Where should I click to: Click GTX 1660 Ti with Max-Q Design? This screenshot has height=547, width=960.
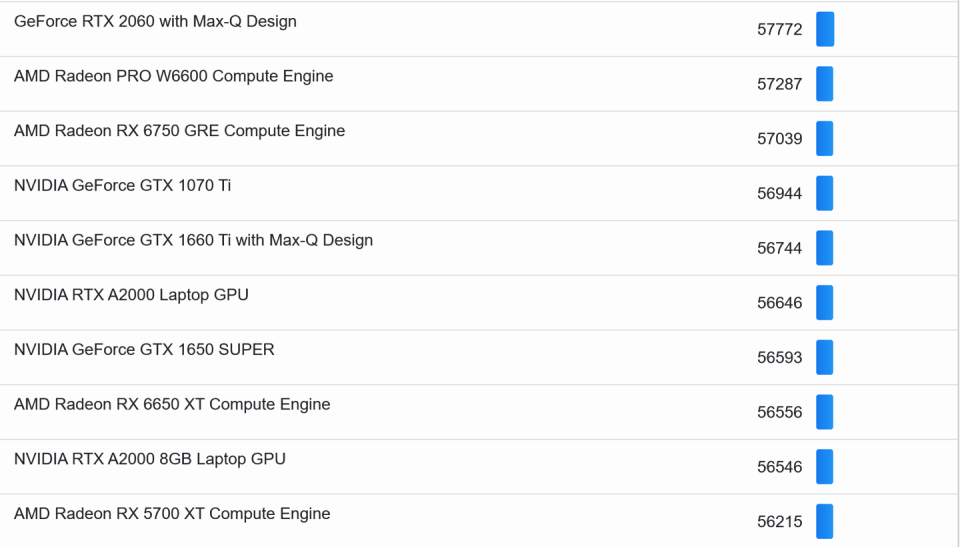[193, 240]
